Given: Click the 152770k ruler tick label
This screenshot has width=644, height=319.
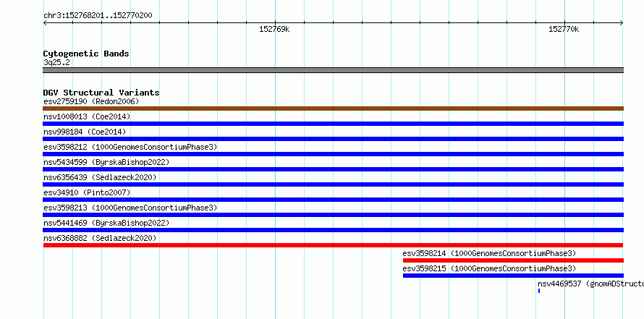Looking at the screenshot, I should pos(564,29).
